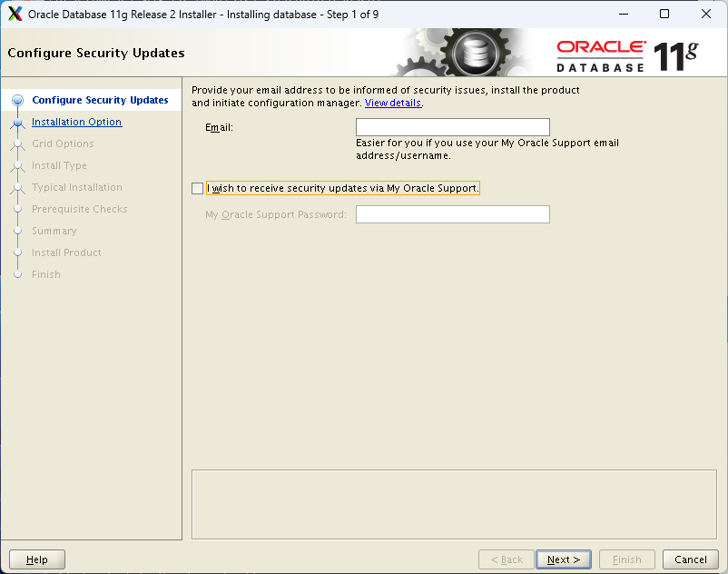Cancel the installation

[x=691, y=559]
